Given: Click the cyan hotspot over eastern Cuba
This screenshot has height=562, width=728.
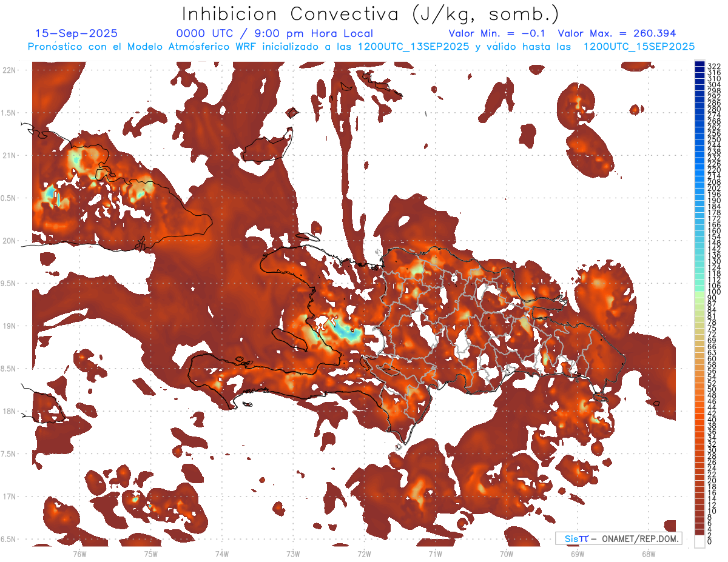Looking at the screenshot, I should 50,194.
